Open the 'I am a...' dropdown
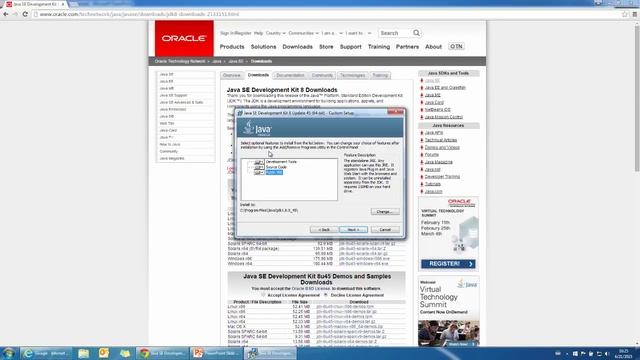The image size is (640, 360). click(332, 33)
